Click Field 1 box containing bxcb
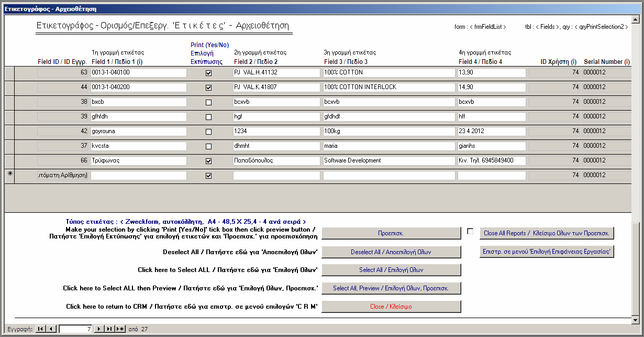 coord(139,102)
